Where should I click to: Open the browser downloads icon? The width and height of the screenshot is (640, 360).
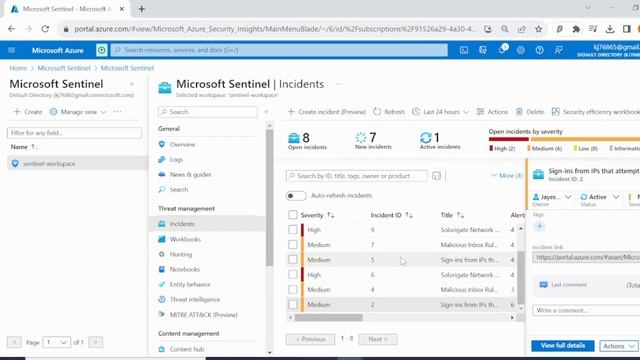pyautogui.click(x=610, y=29)
